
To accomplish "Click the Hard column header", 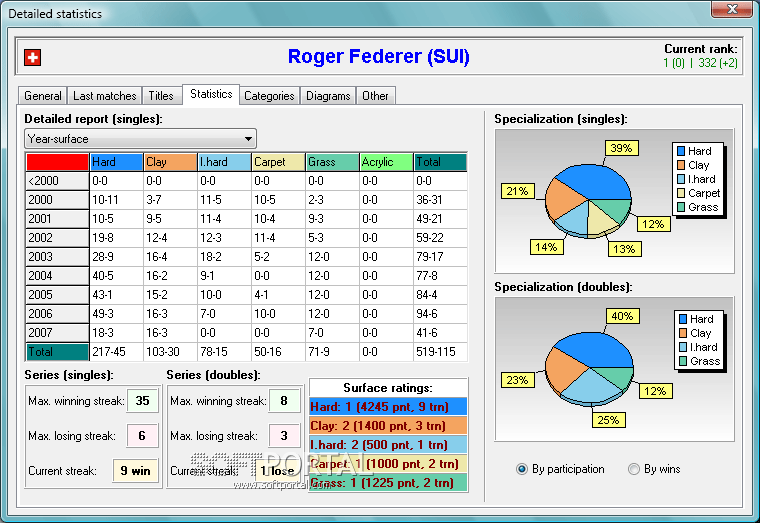I will [x=116, y=162].
